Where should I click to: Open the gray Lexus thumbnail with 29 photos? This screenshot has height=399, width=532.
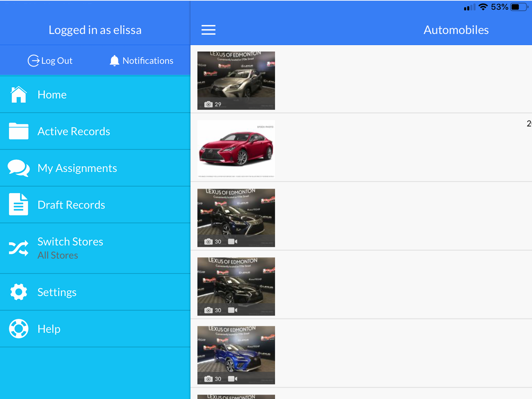236,81
